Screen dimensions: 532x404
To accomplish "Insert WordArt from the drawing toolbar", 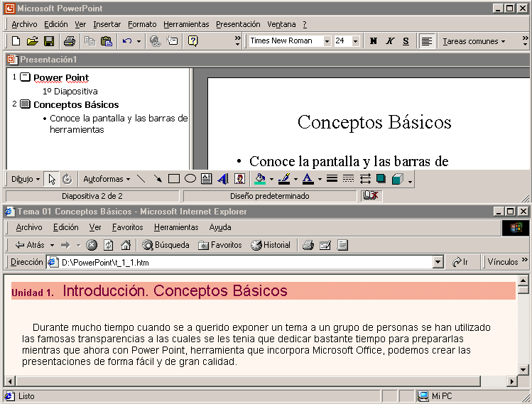I will pos(223,179).
